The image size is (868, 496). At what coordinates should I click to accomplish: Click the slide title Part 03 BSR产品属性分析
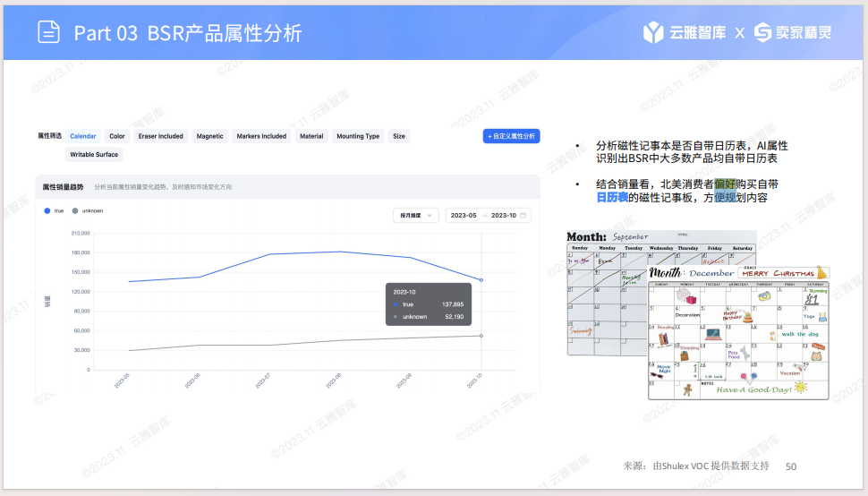tap(188, 33)
